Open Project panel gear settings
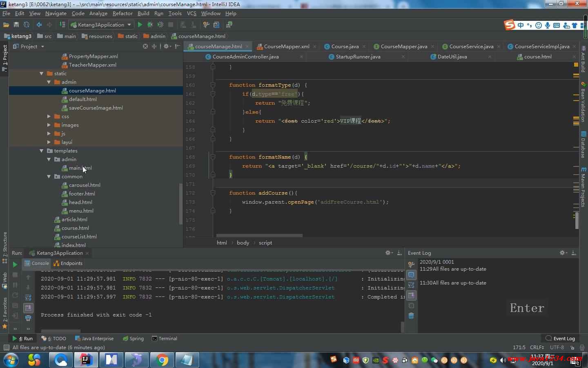The width and height of the screenshot is (588, 368). 167,47
